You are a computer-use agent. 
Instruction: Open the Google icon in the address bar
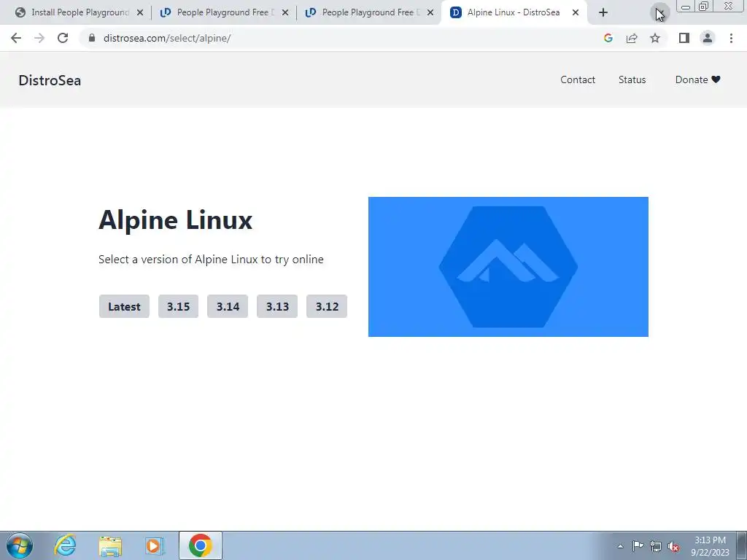(x=608, y=38)
